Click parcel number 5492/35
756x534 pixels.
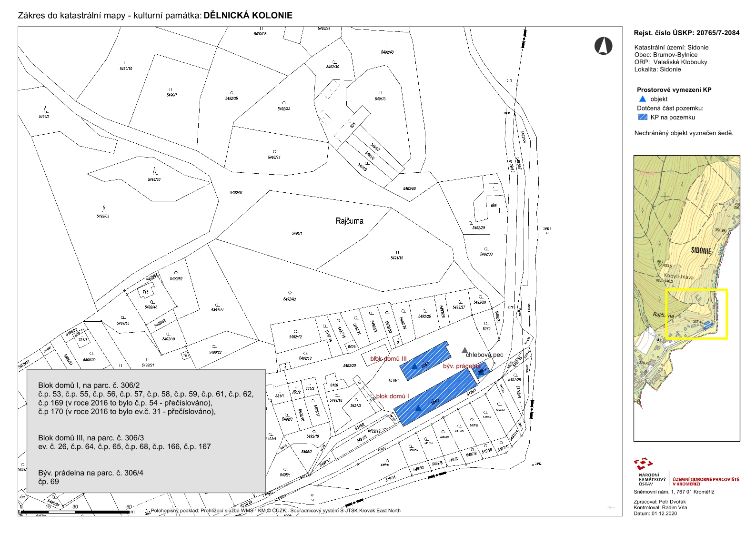(x=232, y=98)
